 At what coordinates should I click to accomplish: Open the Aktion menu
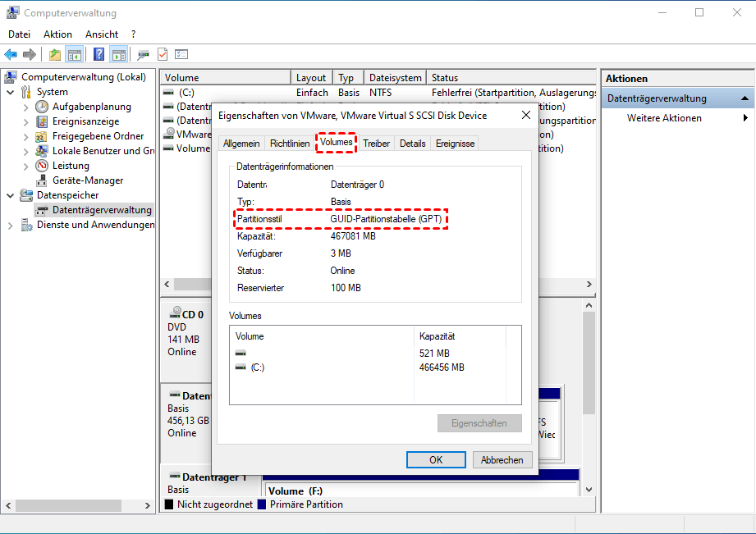[57, 34]
